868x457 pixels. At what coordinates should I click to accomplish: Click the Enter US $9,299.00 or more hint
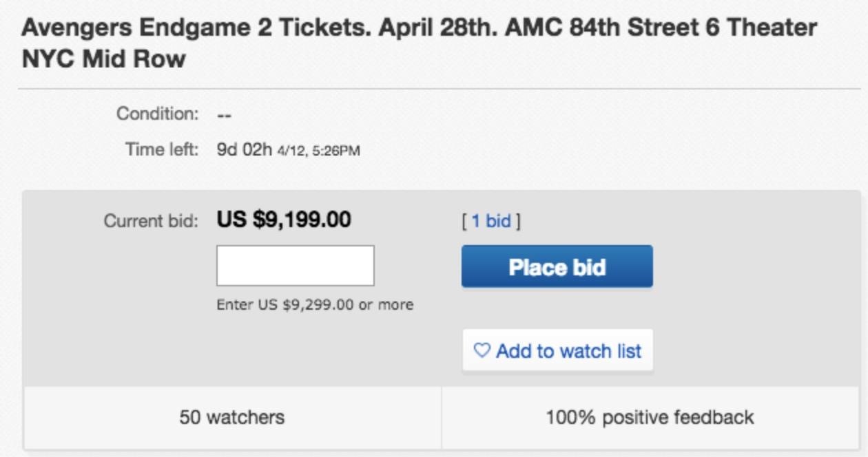coord(315,304)
